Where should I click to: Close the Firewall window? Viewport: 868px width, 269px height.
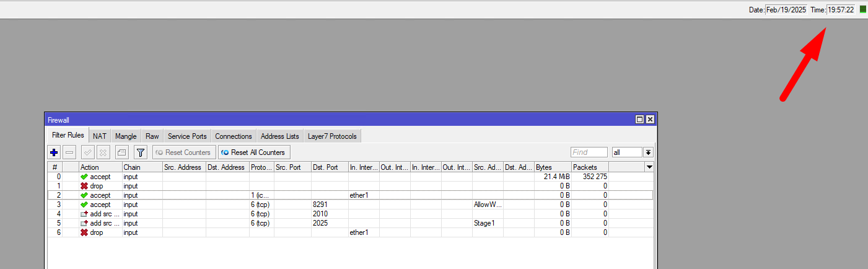[650, 119]
